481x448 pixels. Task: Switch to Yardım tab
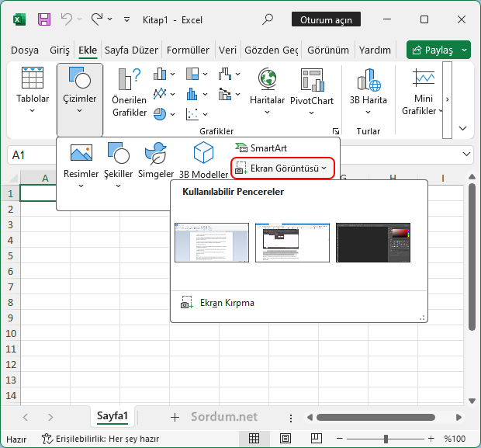click(x=375, y=50)
